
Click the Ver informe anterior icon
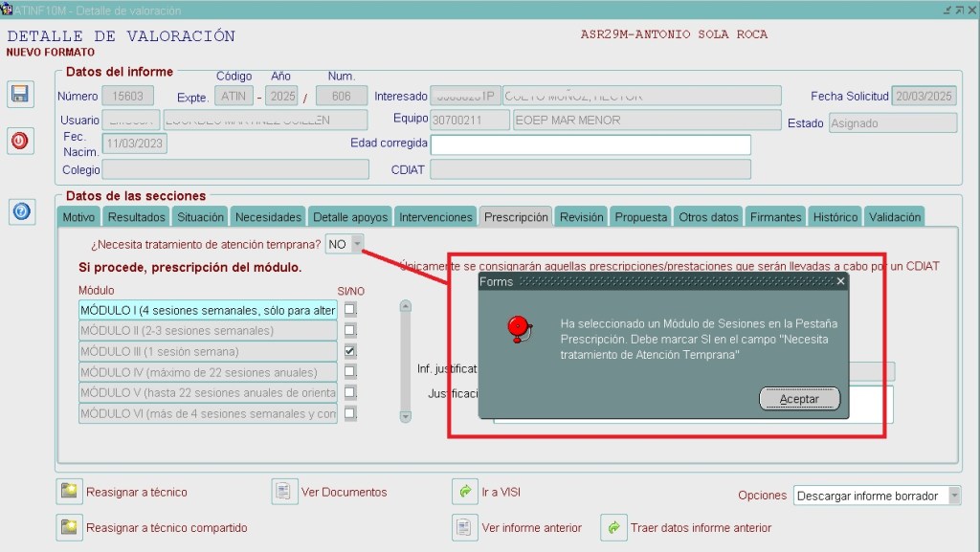click(x=465, y=527)
